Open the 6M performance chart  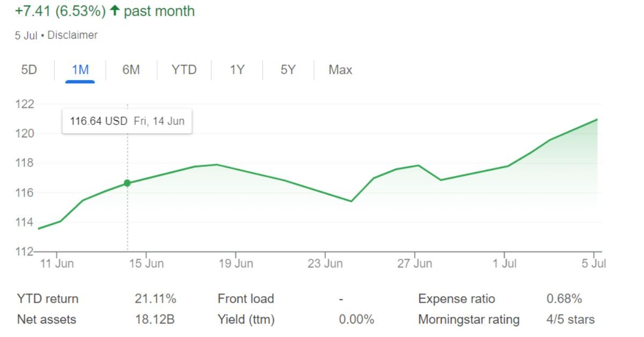coord(131,70)
